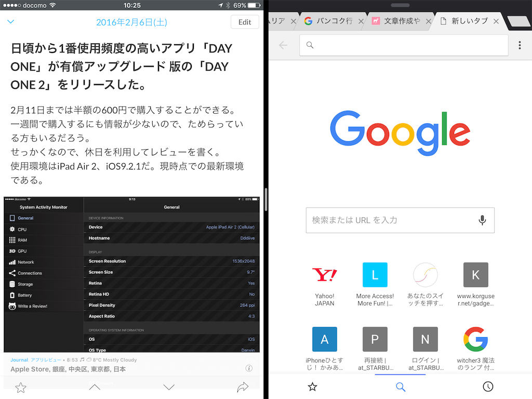Open the Journal tag link
532x399 pixels.
point(19,360)
